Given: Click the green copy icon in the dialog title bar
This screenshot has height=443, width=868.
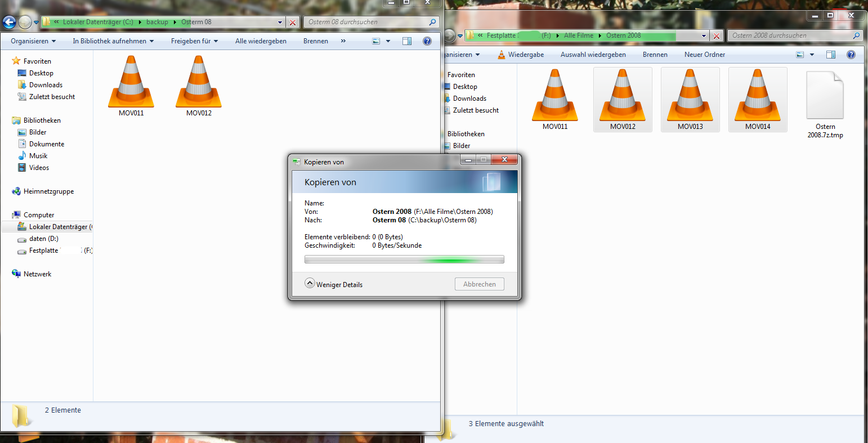Looking at the screenshot, I should click(297, 162).
